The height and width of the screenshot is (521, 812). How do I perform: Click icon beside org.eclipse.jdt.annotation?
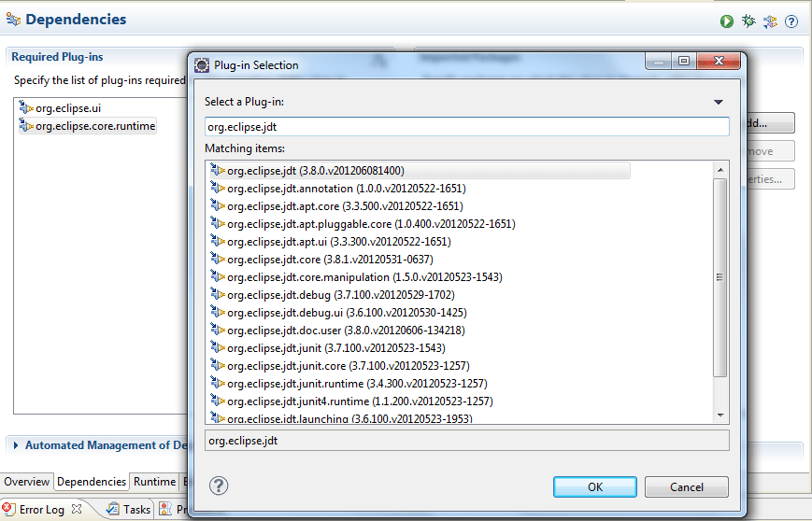[218, 188]
